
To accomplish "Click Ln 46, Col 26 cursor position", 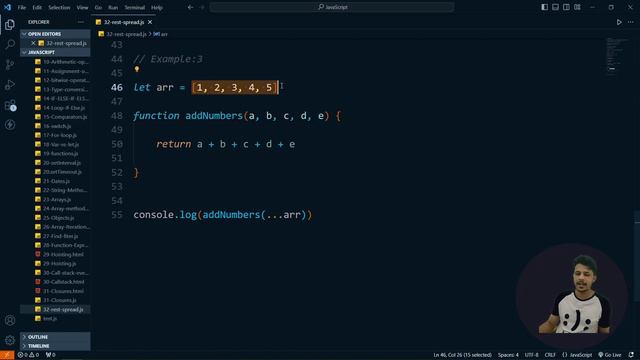I will (462, 355).
